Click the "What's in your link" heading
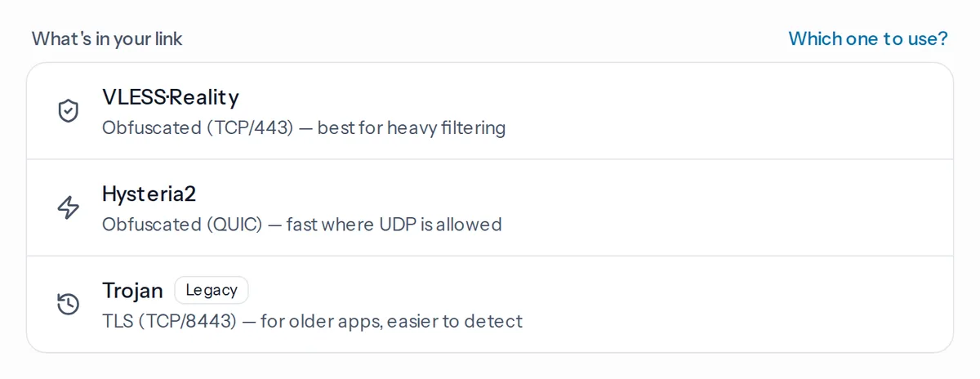 tap(107, 38)
